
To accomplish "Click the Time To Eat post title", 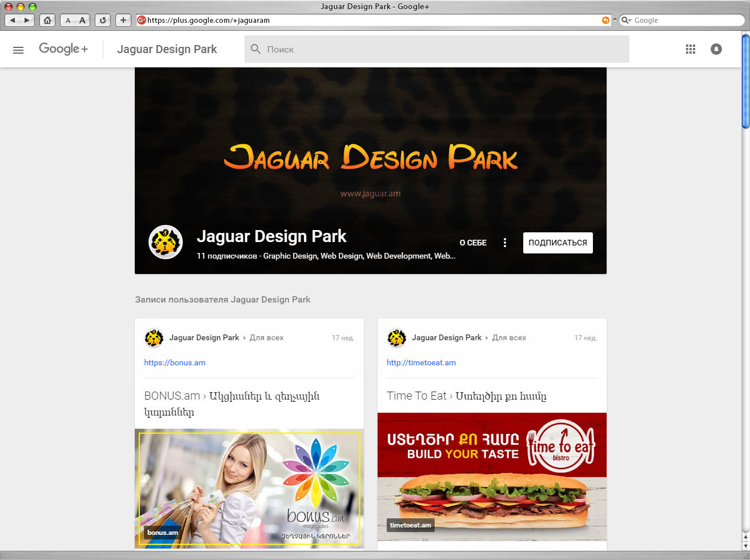I will tap(467, 396).
